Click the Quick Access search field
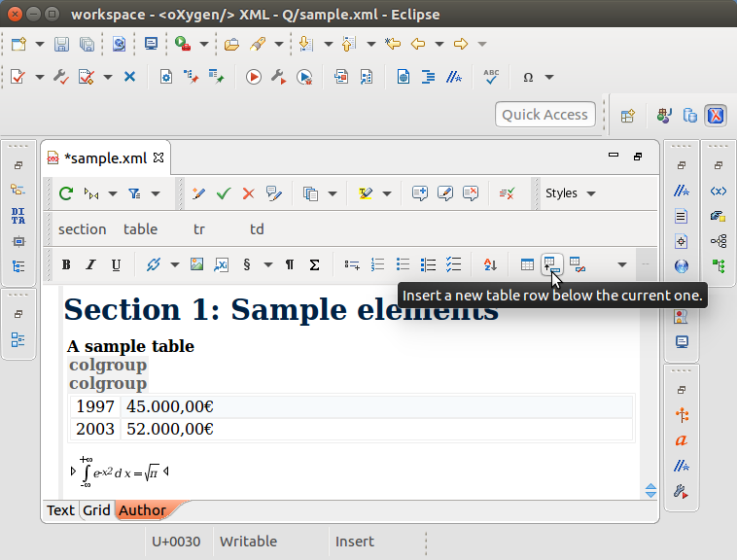The image size is (737, 560). [544, 115]
